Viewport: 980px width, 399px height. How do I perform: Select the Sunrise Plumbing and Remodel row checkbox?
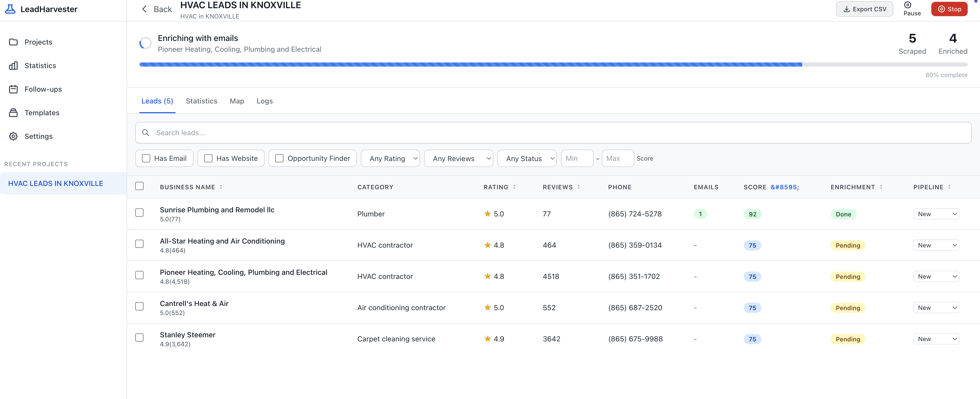pos(140,212)
